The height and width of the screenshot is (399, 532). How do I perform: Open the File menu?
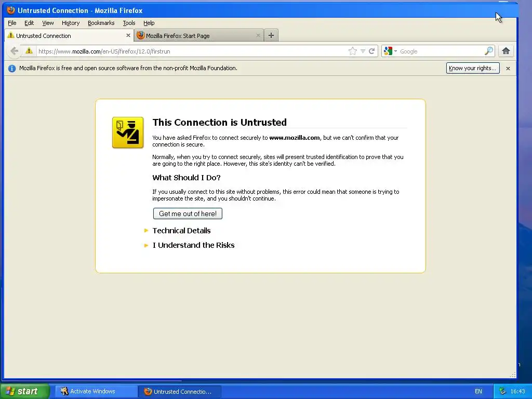click(12, 23)
